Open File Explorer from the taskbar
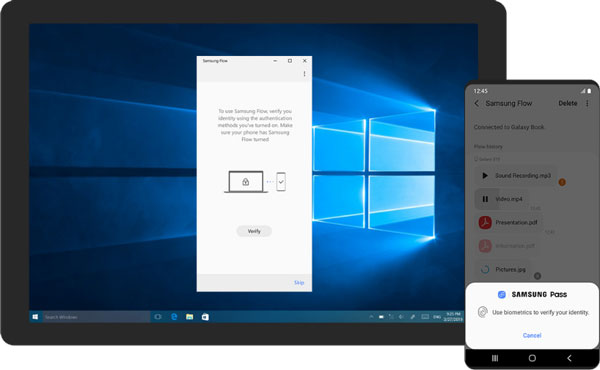This screenshot has width=600, height=370. 189,317
